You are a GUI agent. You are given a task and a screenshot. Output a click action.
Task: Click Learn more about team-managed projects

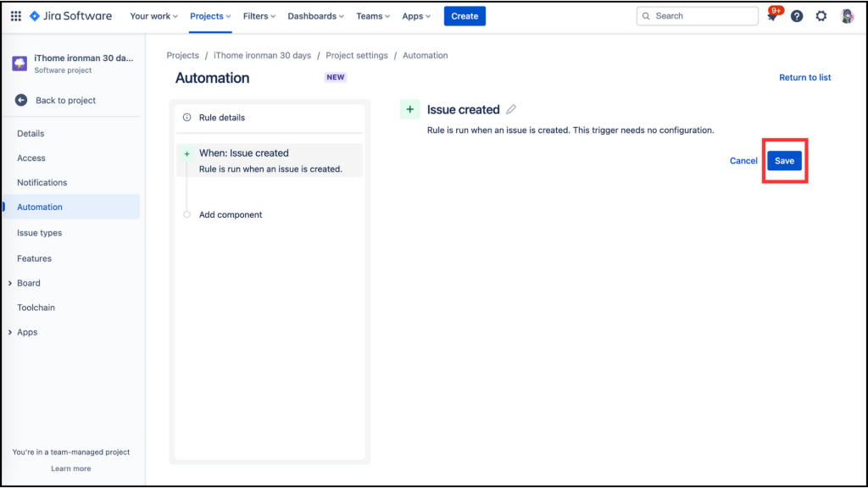[71, 469]
